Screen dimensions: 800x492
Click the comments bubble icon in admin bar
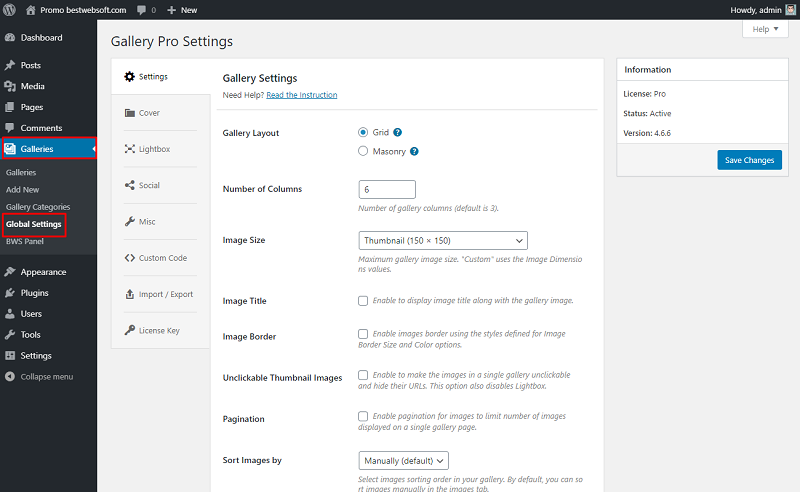[x=141, y=10]
